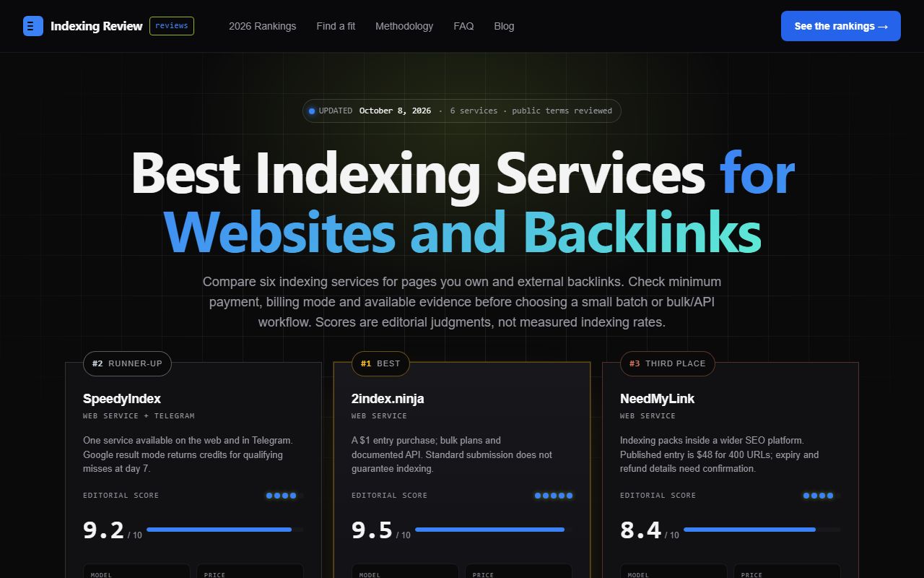Click the See the rankings button

[841, 26]
